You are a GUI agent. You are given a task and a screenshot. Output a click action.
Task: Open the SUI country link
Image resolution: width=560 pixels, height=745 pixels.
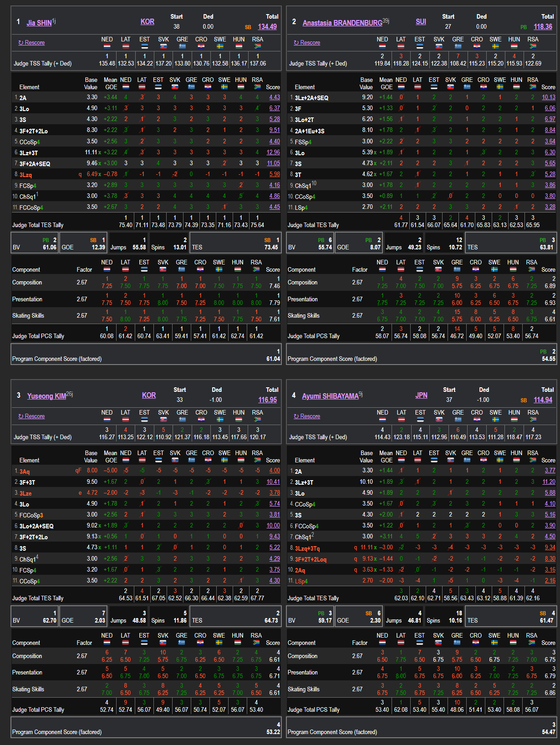point(421,22)
